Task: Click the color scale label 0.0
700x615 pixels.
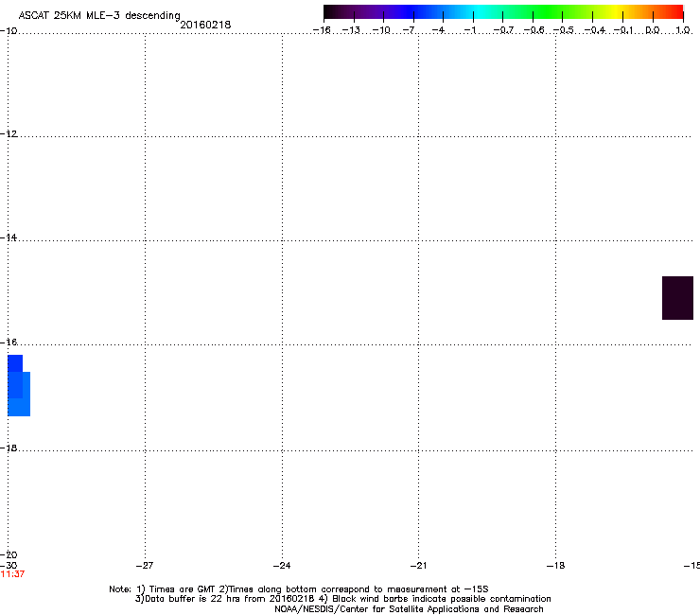Action: [x=653, y=30]
